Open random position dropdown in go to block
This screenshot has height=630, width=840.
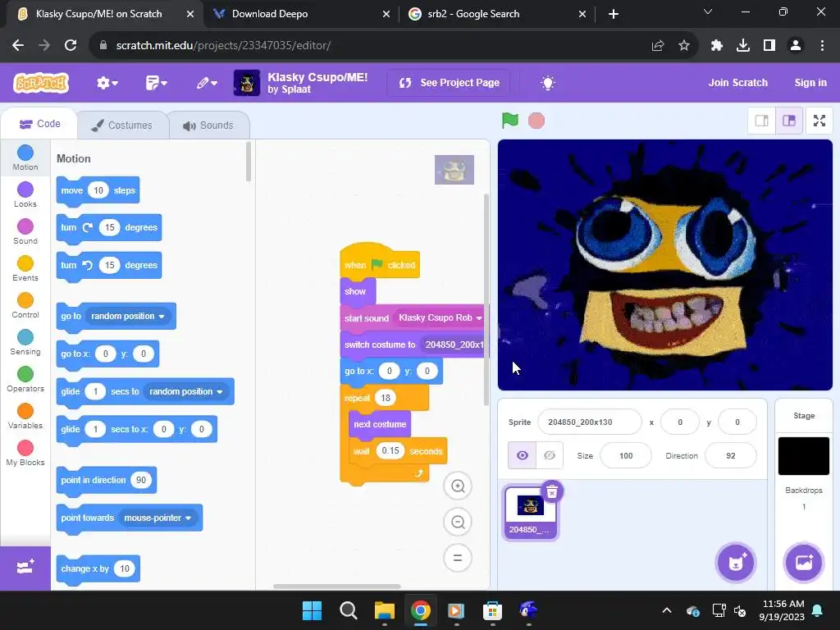pyautogui.click(x=127, y=316)
